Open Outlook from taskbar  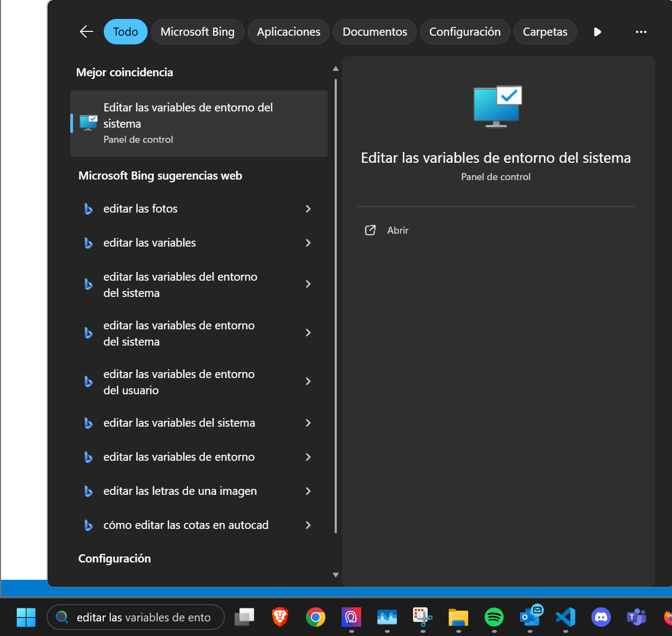(530, 616)
